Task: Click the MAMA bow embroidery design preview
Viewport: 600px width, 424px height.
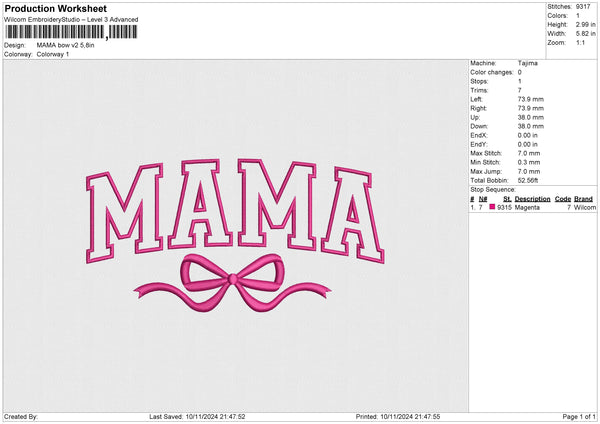Action: click(235, 235)
